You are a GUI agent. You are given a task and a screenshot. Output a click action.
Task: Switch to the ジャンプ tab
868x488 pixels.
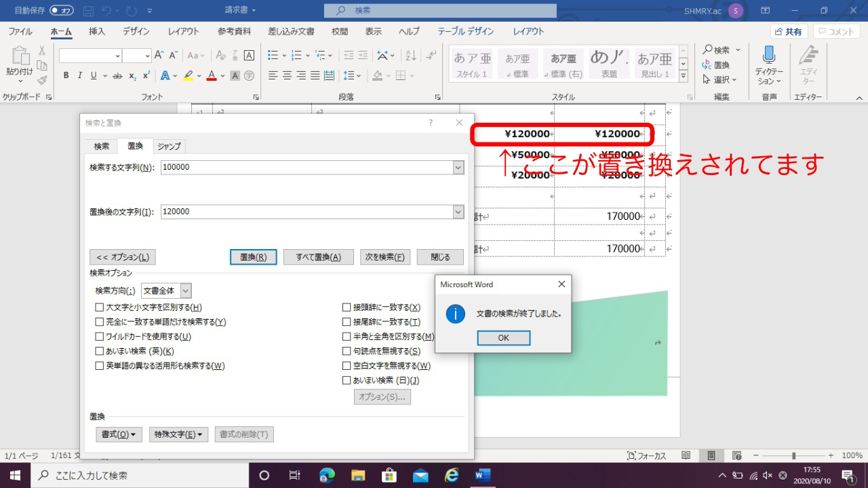click(168, 146)
